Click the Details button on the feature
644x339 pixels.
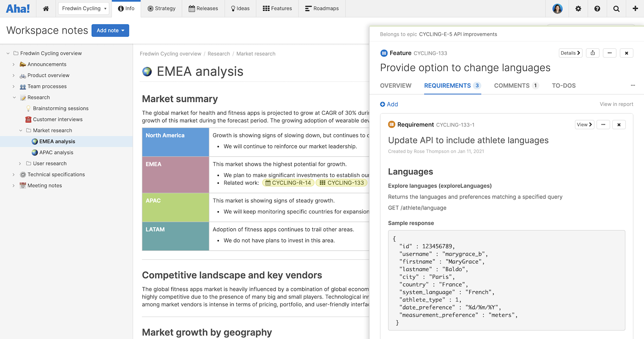pos(570,53)
